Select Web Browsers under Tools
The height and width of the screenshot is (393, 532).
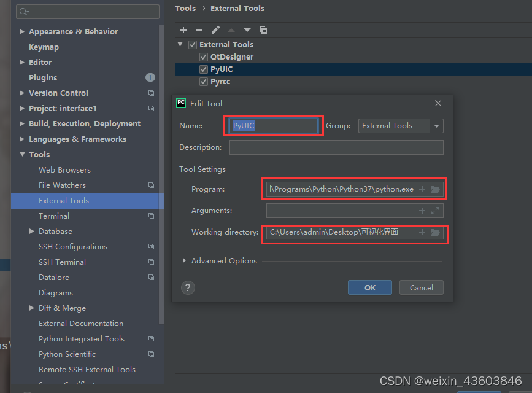65,170
